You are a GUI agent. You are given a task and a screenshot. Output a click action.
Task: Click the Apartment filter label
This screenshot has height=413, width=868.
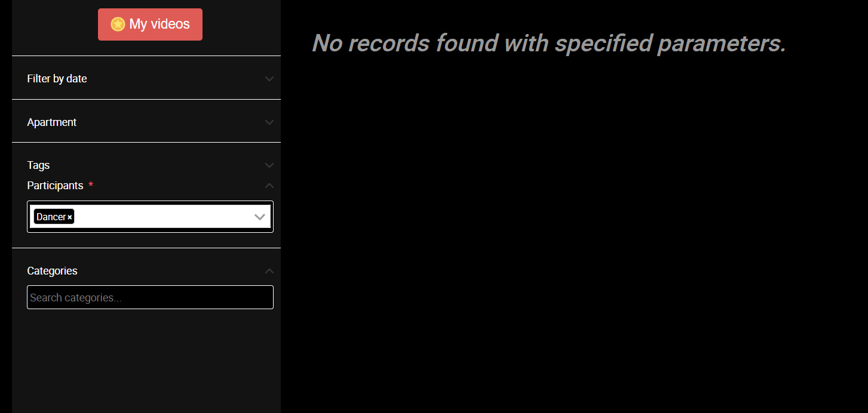(52, 122)
